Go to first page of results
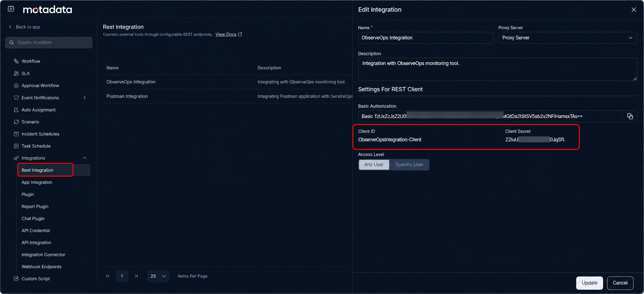Image resolution: width=644 pixels, height=294 pixels. click(x=108, y=276)
